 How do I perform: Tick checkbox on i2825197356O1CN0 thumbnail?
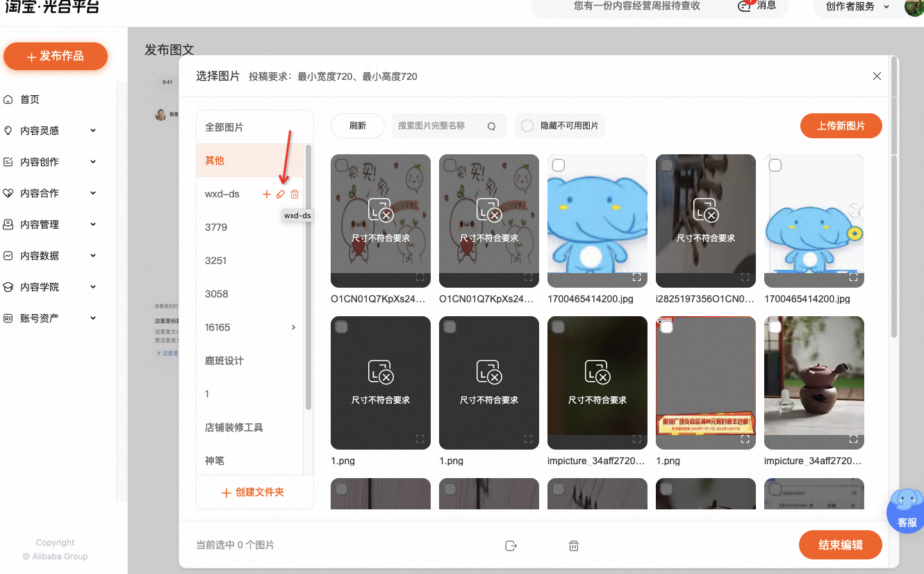[x=667, y=165]
